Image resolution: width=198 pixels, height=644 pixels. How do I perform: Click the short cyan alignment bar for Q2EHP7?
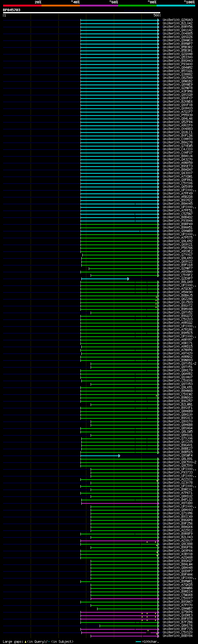tap(105, 279)
